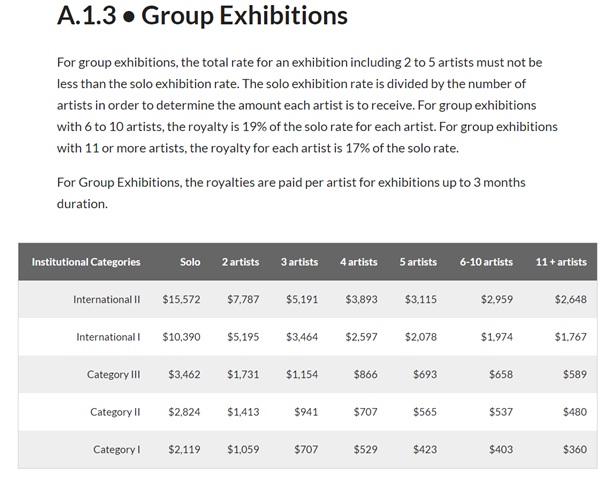600x484 pixels.
Task: Select the $1,731 Category III cell
Action: point(243,374)
